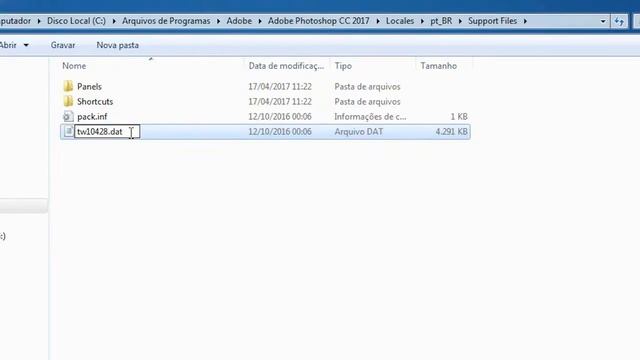The width and height of the screenshot is (640, 360).
Task: Go to Adobe Photoshop CC 2017 breadcrumb
Action: click(318, 21)
